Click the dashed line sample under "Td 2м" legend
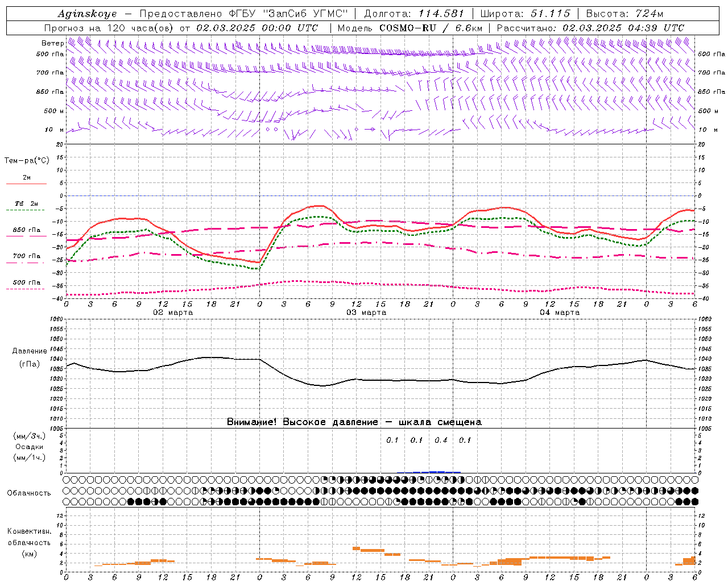This screenshot has width=728, height=582. pyautogui.click(x=25, y=210)
